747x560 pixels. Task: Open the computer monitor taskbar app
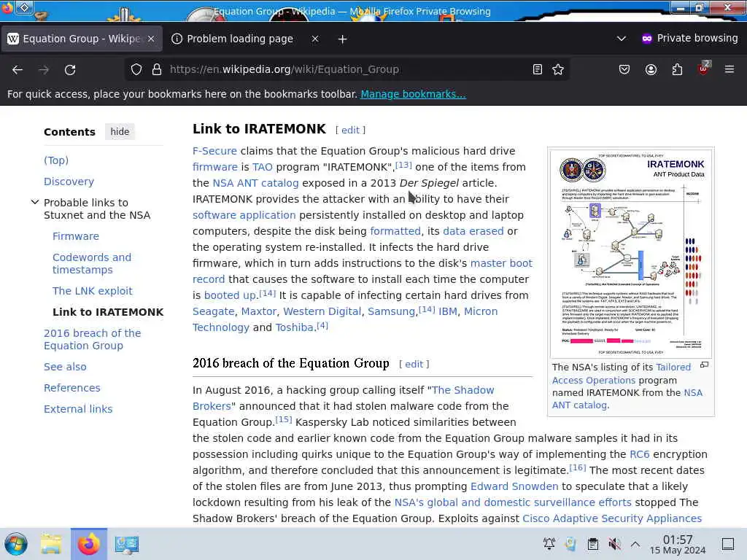[126, 544]
